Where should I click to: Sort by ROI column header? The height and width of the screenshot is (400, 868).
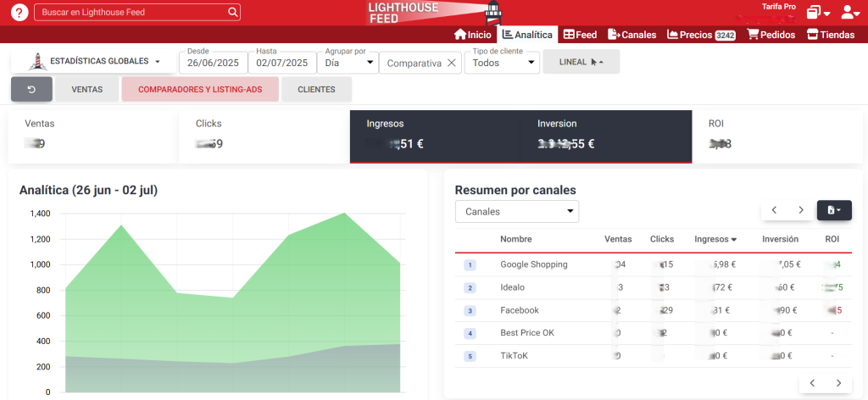(x=832, y=239)
